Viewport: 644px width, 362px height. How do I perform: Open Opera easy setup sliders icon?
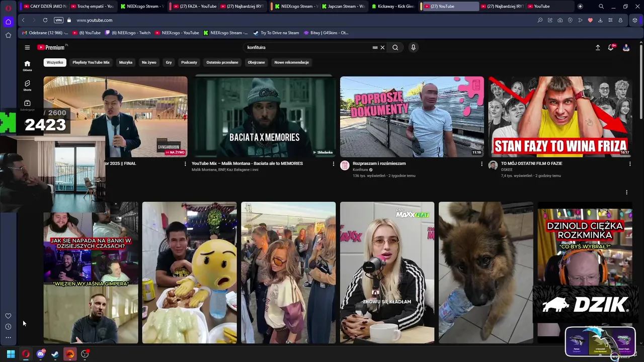point(610,20)
